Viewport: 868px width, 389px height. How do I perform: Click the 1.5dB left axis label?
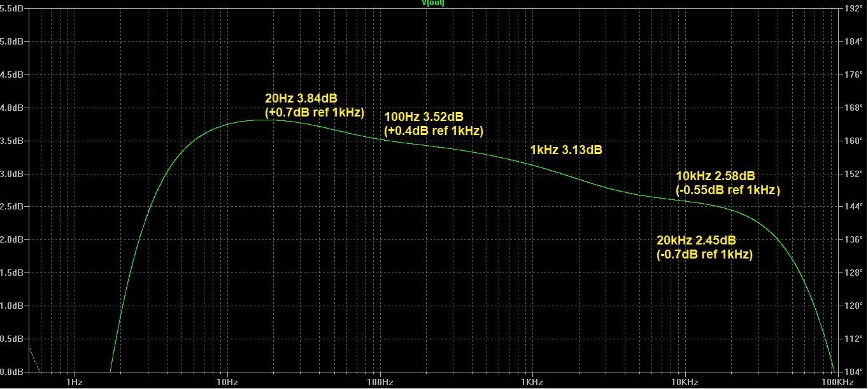point(11,273)
